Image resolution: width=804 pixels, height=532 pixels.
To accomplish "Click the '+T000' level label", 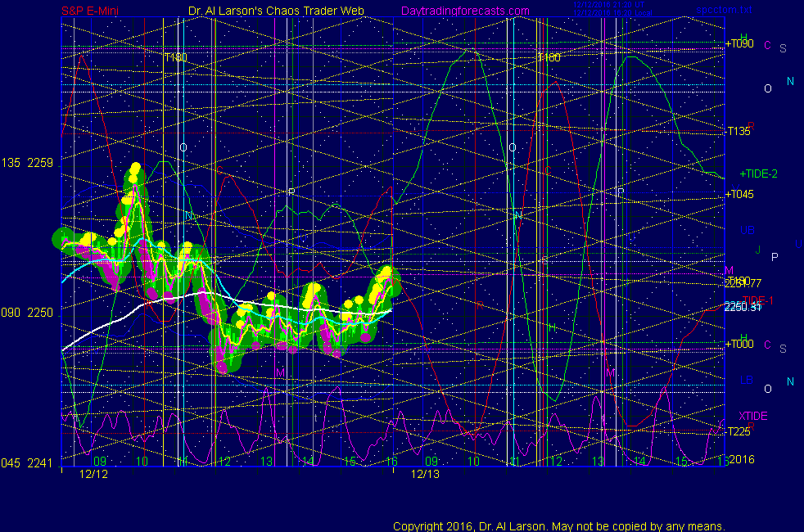I will pyautogui.click(x=739, y=344).
